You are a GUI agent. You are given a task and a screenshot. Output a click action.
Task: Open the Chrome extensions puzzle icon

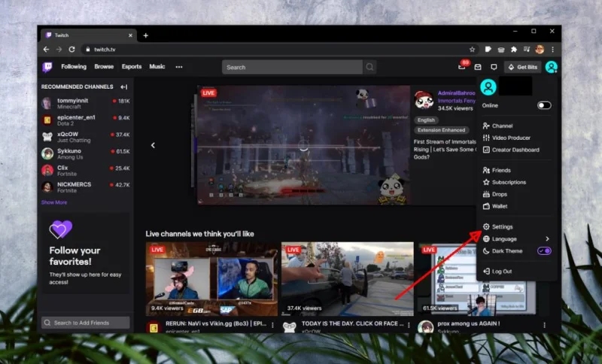click(x=514, y=50)
